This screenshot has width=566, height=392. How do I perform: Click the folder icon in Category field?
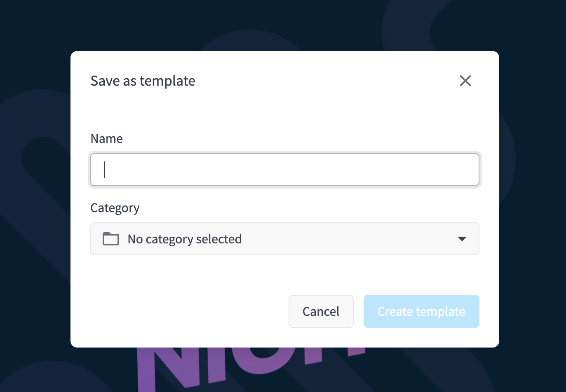coord(110,239)
